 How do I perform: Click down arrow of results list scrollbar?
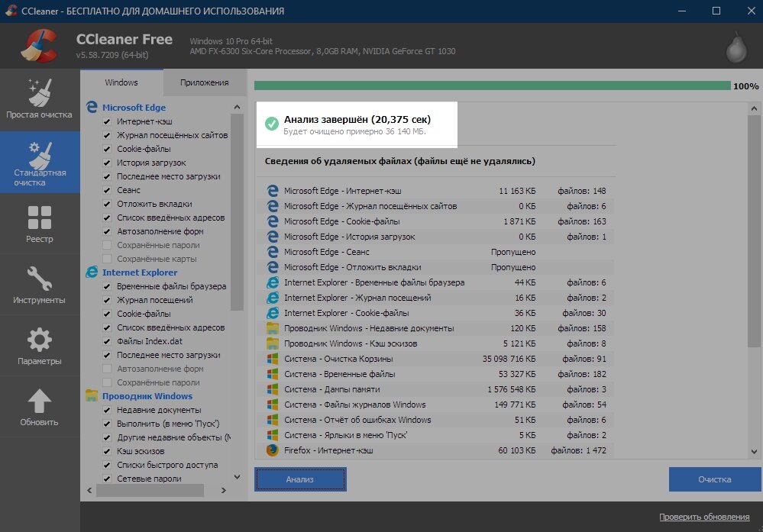pyautogui.click(x=754, y=451)
